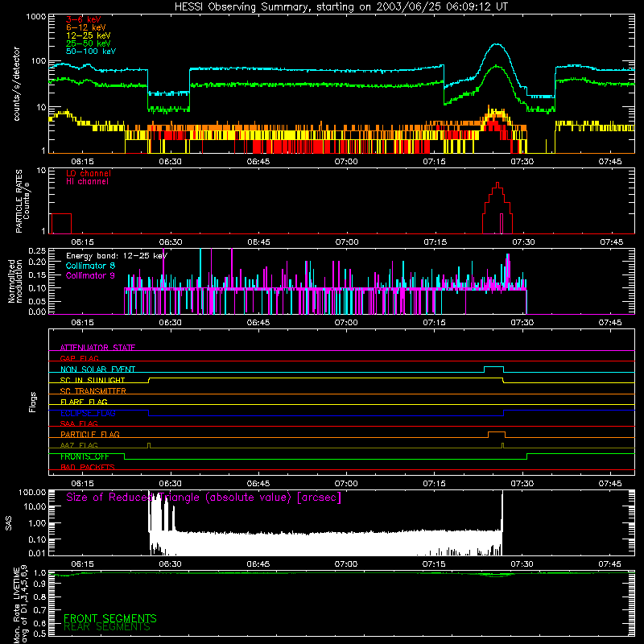Image resolution: width=644 pixels, height=644 pixels.
Task: Click the 1000 y-axis value on top plot
Action: 36,17
